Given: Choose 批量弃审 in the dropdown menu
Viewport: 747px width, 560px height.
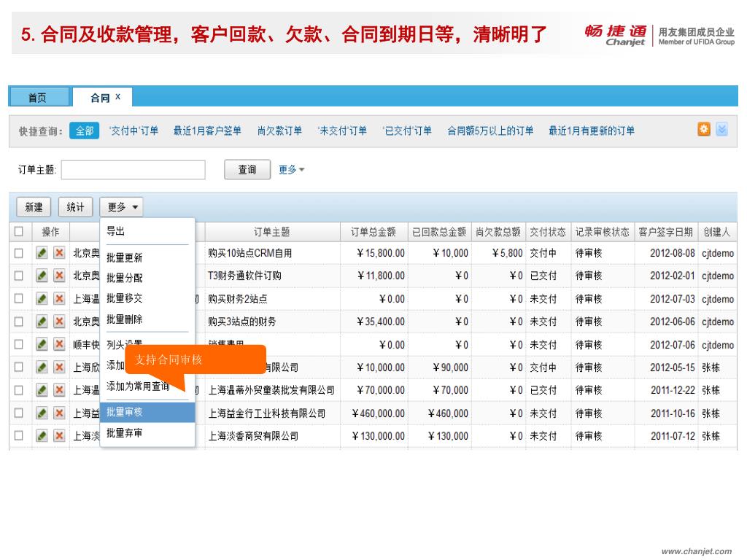Looking at the screenshot, I should point(125,433).
